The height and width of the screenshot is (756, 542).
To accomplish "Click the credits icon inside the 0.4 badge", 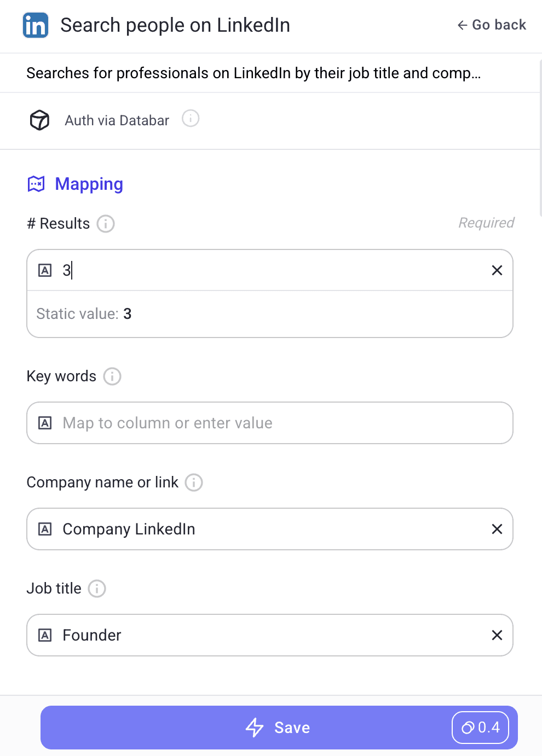I will click(468, 728).
